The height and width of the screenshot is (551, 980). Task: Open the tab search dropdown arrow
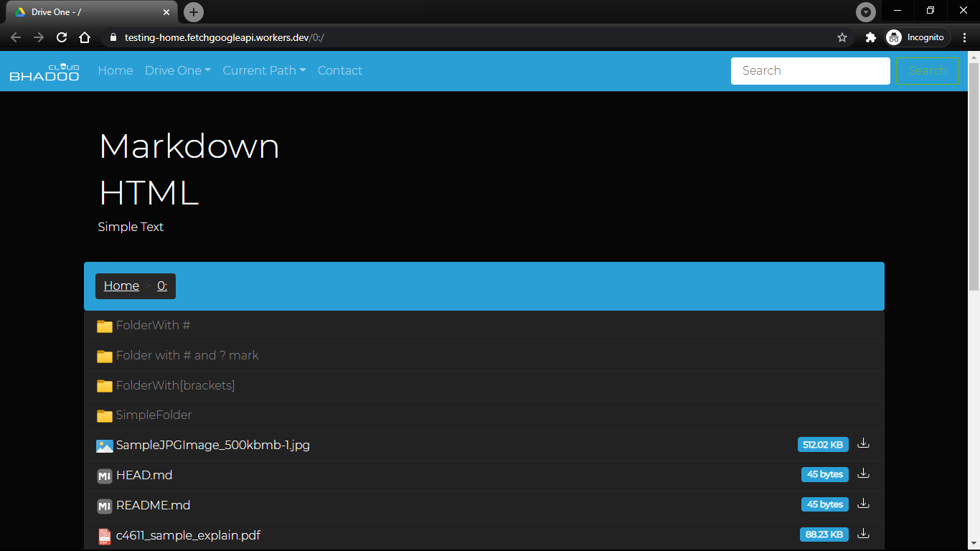[866, 12]
